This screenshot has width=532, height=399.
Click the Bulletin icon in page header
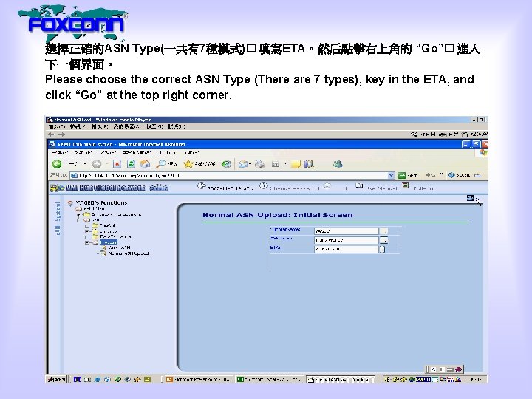point(406,185)
